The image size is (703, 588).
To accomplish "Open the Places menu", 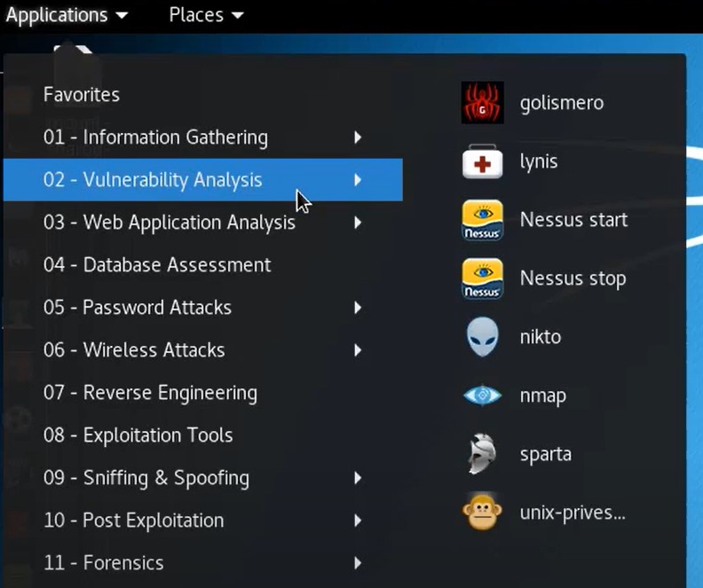I will coord(207,15).
